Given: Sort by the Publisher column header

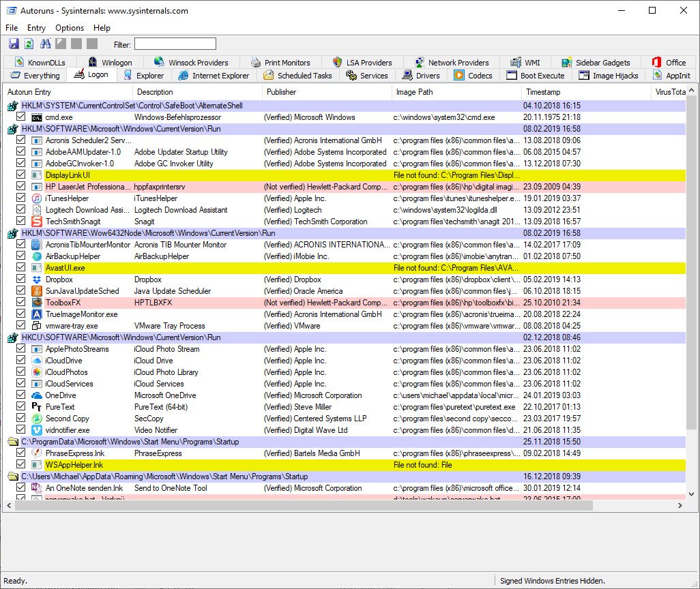Looking at the screenshot, I should click(282, 92).
